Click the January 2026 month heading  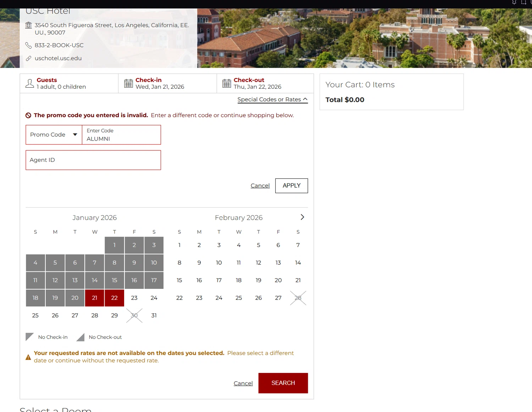tap(95, 218)
